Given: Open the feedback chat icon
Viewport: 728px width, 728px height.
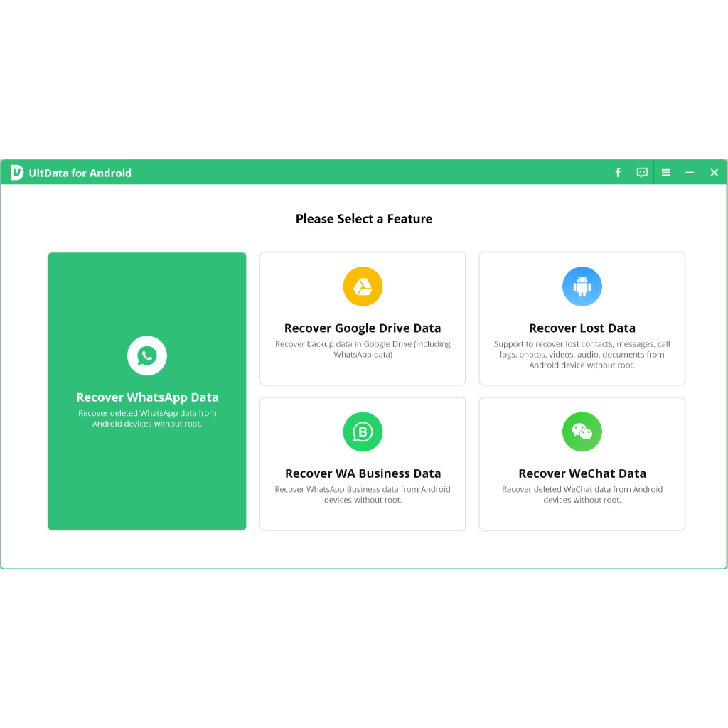Looking at the screenshot, I should pos(642,173).
